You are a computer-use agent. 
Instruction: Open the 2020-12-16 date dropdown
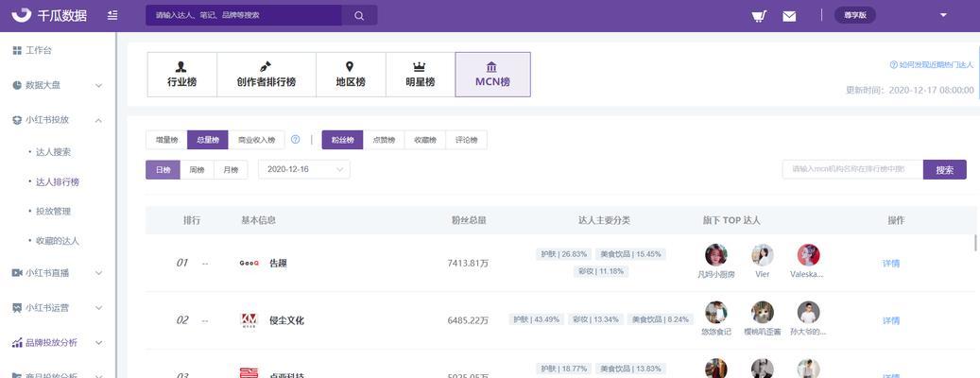[x=304, y=169]
